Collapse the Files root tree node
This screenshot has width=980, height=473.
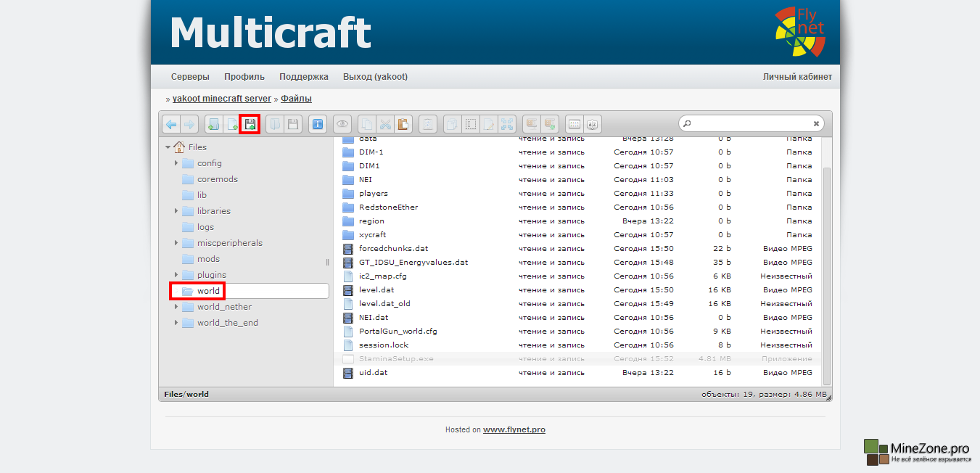point(168,147)
